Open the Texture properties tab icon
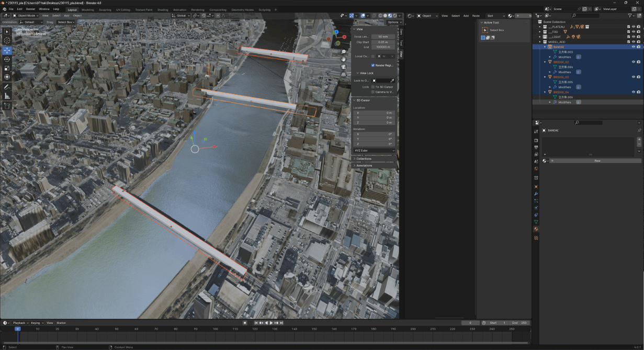 coord(536,238)
